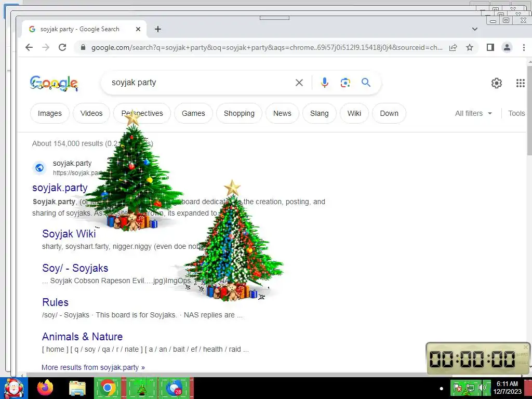Image resolution: width=532 pixels, height=399 pixels.
Task: Open the Chrome side panel
Action: click(x=490, y=47)
